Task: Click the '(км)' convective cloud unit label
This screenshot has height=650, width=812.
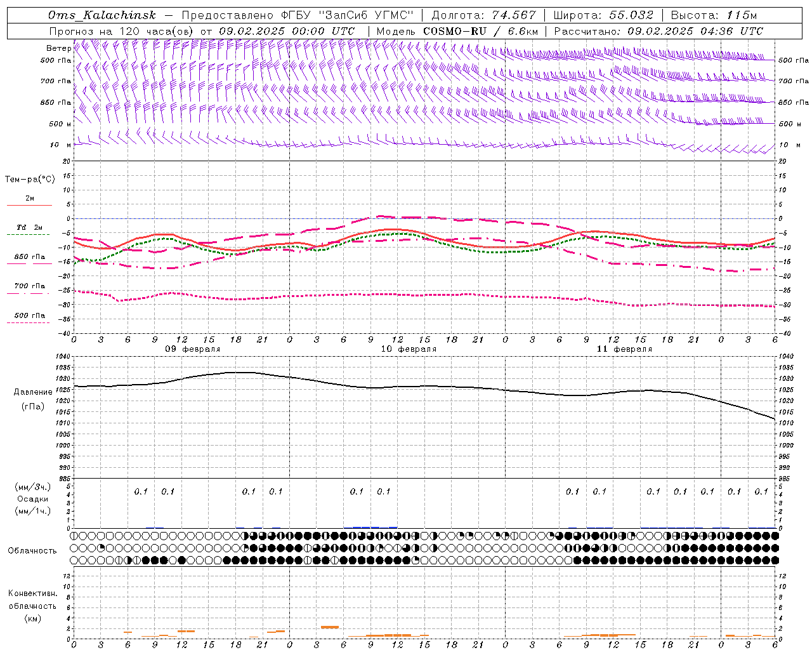Action: 33,618
